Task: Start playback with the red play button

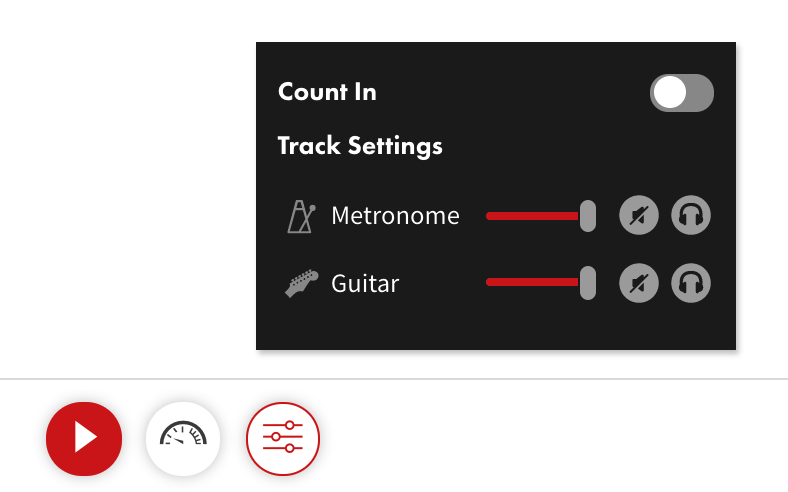Action: point(84,438)
